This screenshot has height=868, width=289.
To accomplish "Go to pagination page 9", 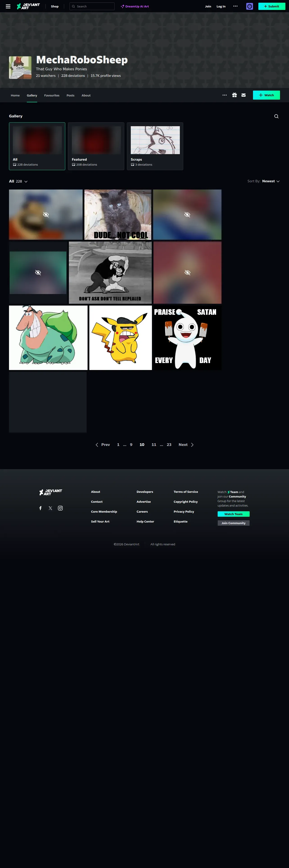I will (x=131, y=445).
